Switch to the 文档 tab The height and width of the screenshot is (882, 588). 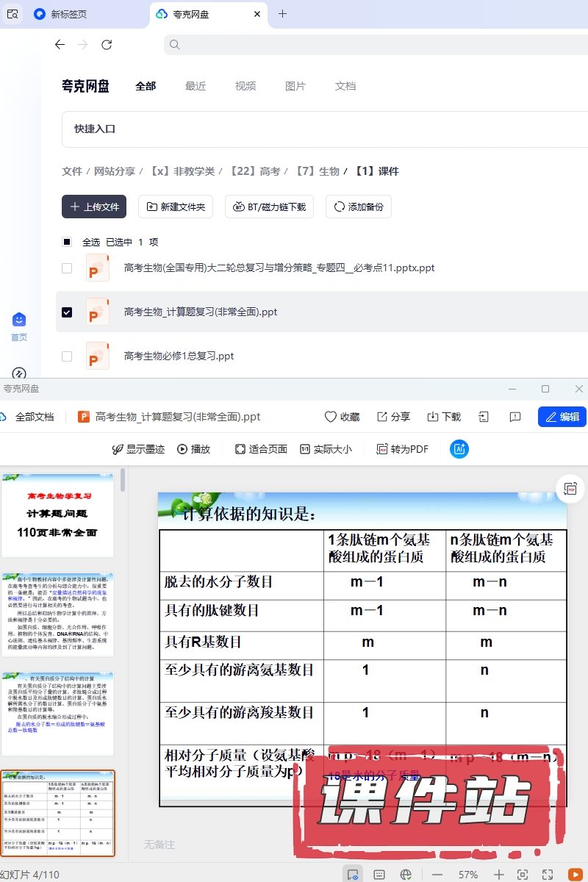click(345, 86)
